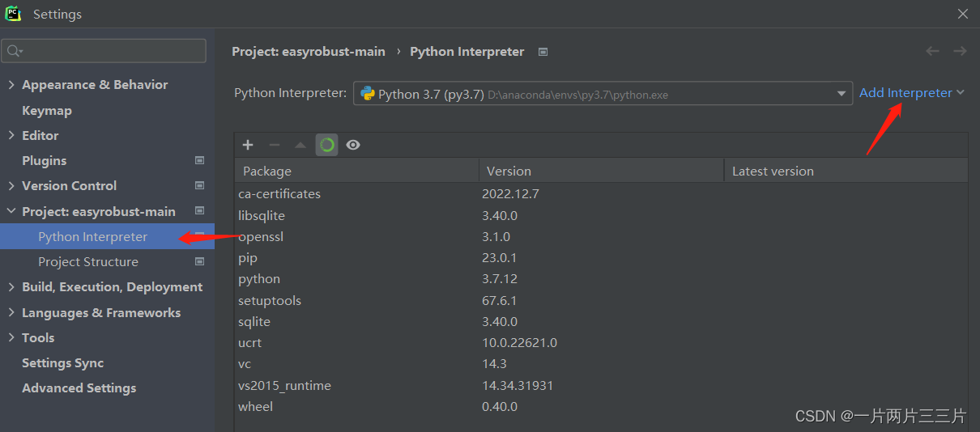Click the breadcrumb project-settings icon after Python Interpreter

coord(543,52)
